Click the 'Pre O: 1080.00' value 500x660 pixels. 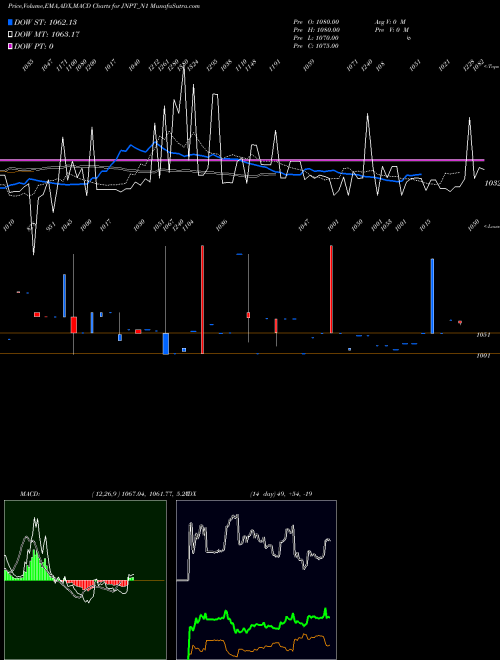coord(316,22)
